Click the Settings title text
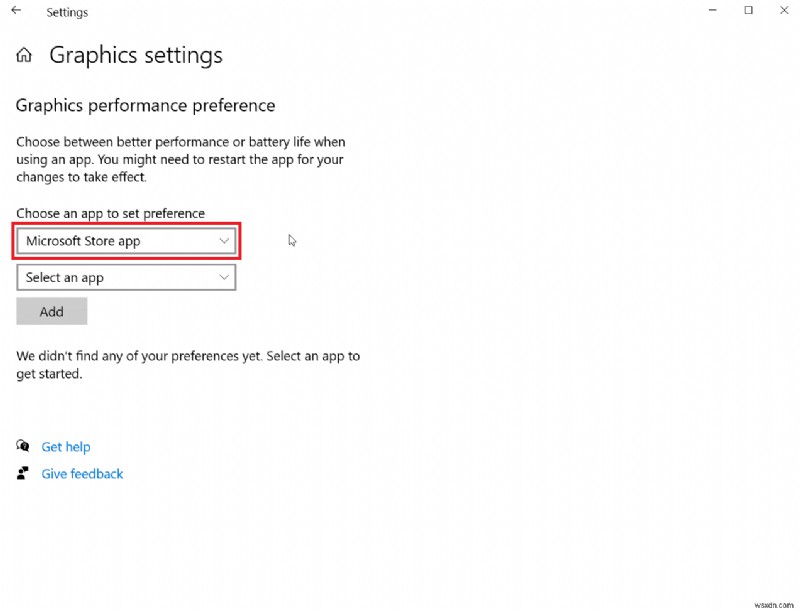 pyautogui.click(x=67, y=11)
